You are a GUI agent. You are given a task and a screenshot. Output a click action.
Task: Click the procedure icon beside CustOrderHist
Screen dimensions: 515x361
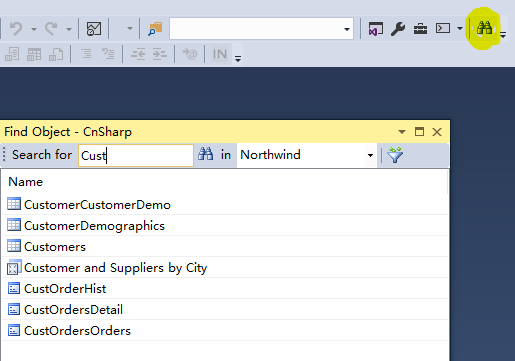[x=14, y=288]
